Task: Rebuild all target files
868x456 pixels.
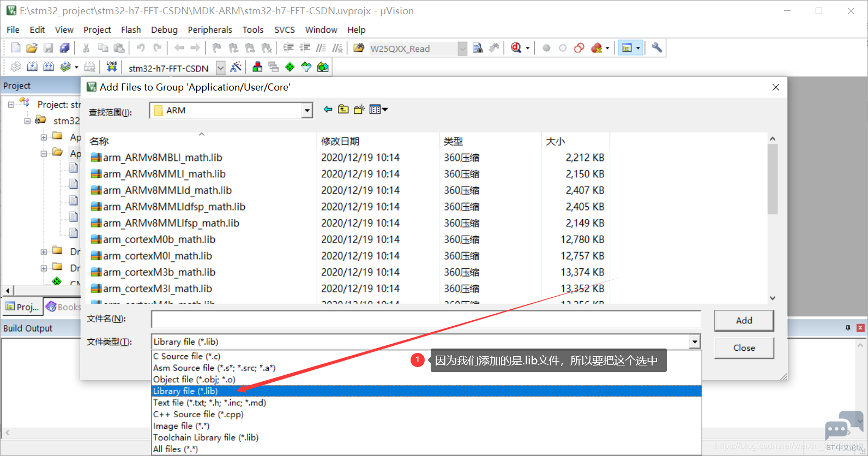Action: click(x=49, y=67)
